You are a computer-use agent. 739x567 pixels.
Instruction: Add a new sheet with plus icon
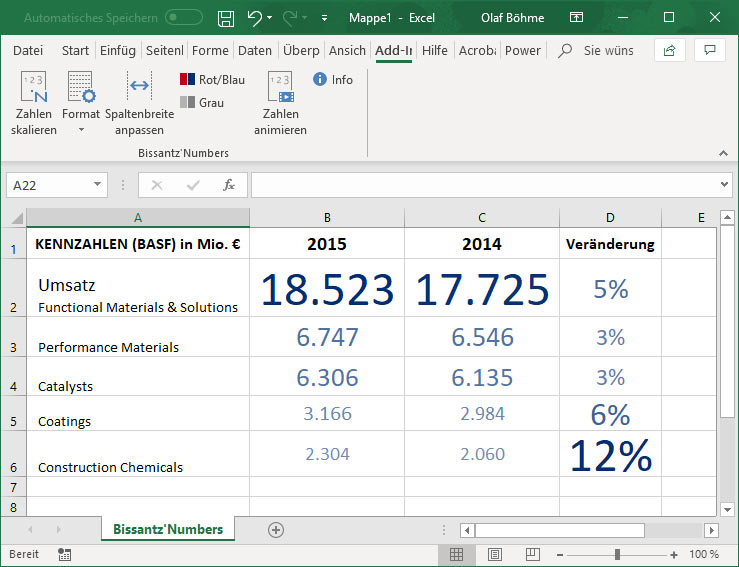[x=276, y=530]
